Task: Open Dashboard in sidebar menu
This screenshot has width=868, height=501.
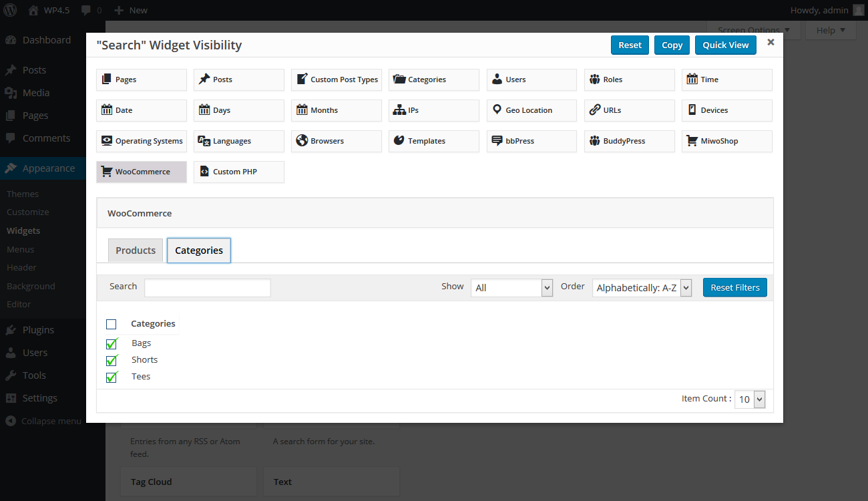Action: 43,40
